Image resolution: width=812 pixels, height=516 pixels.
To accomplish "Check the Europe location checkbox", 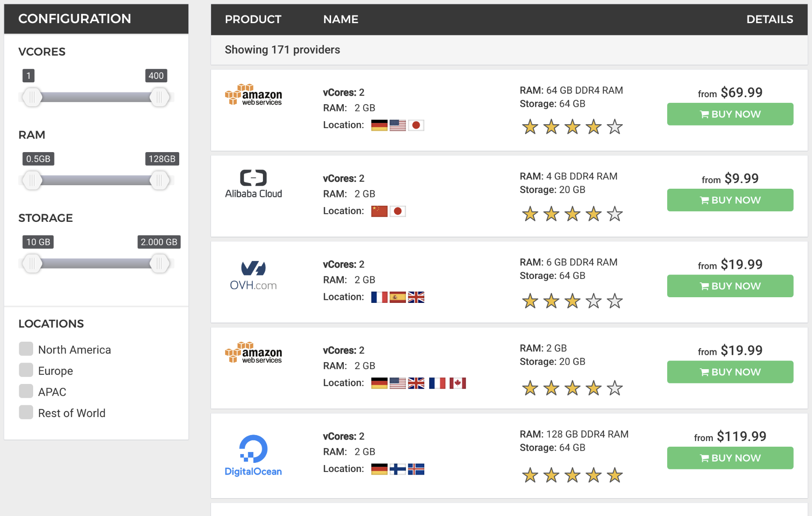I will click(26, 370).
